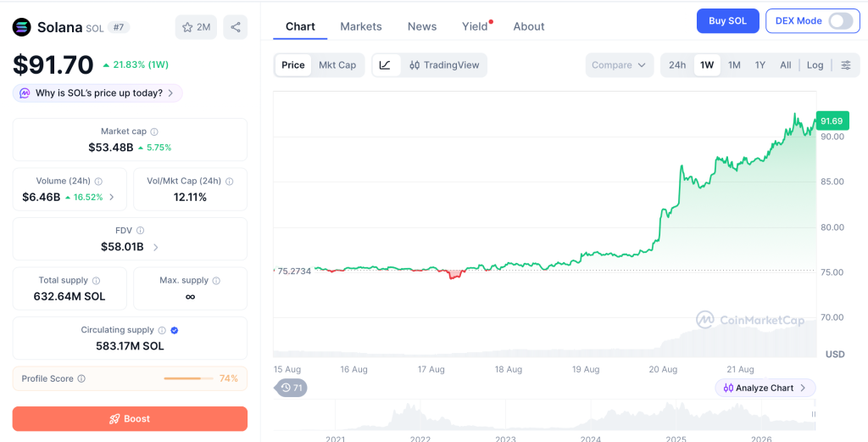The height and width of the screenshot is (442, 868).
Task: Switch chart to Mkt Cap view
Action: pos(337,64)
